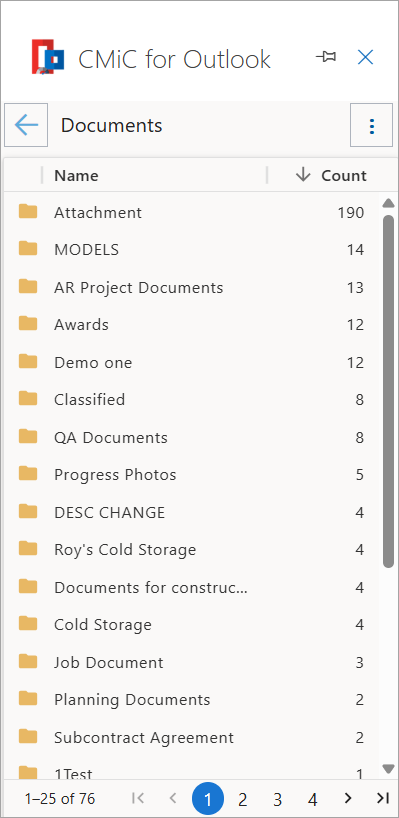399x818 pixels.
Task: Click the back arrow beside Documents
Action: coord(26,125)
